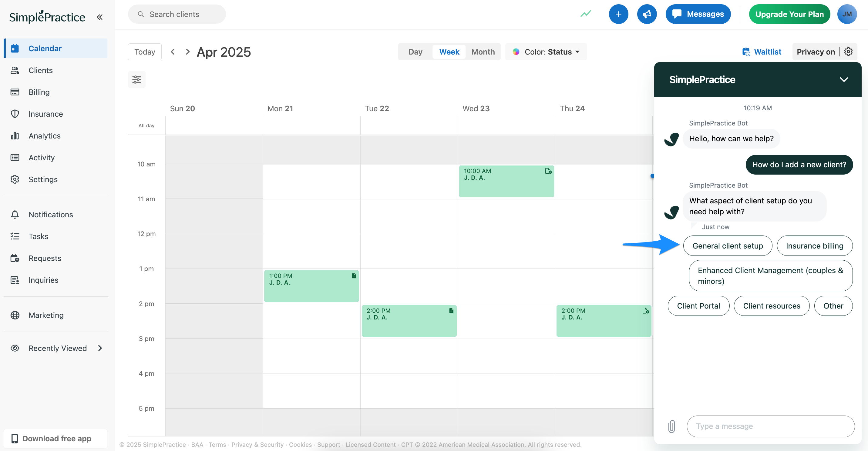The width and height of the screenshot is (868, 451).
Task: Click the Analytics bar chart icon
Action: click(x=15, y=136)
